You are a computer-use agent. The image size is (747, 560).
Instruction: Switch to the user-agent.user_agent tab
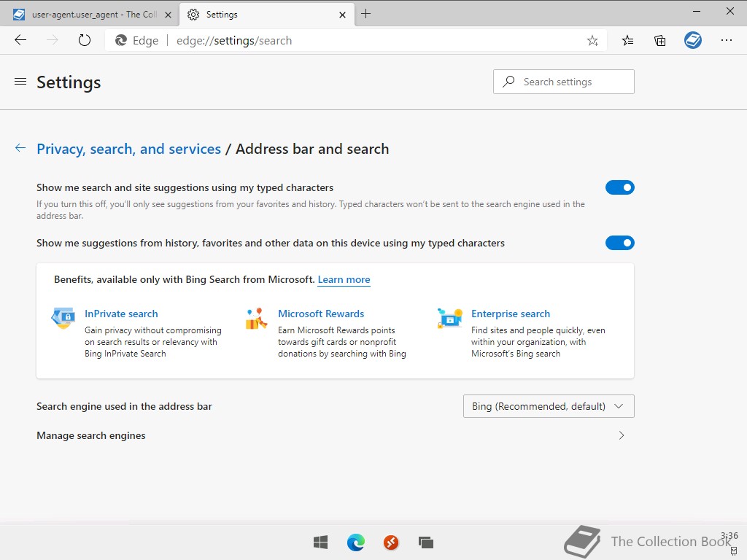(89, 15)
